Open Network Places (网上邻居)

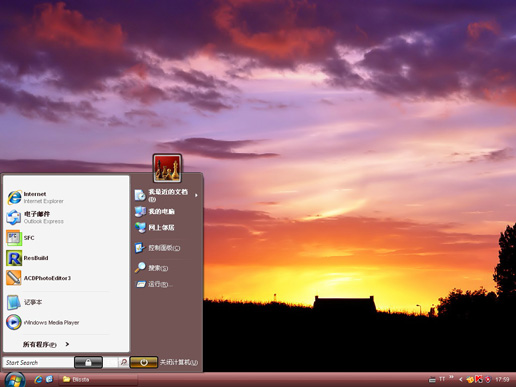pyautogui.click(x=155, y=228)
